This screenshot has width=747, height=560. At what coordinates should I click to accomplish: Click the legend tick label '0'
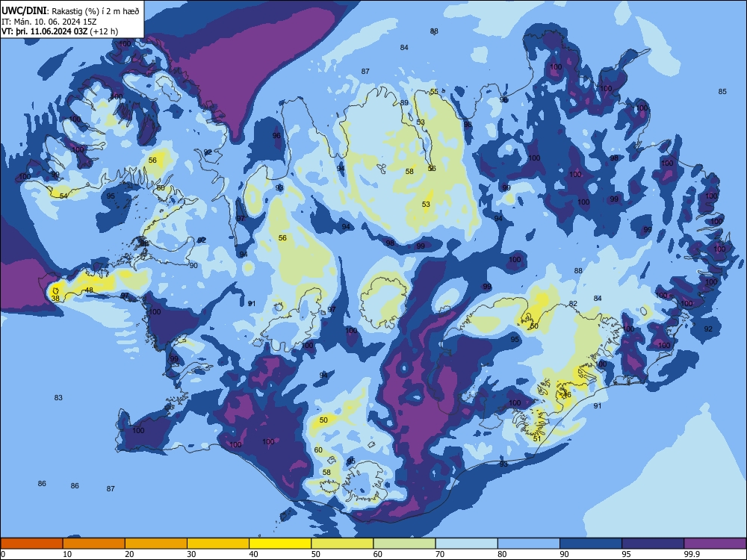point(3,554)
